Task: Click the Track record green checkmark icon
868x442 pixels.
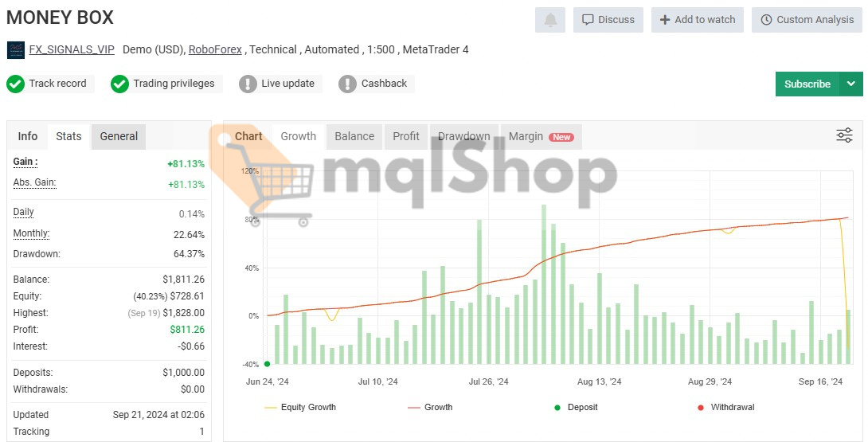Action: 15,84
